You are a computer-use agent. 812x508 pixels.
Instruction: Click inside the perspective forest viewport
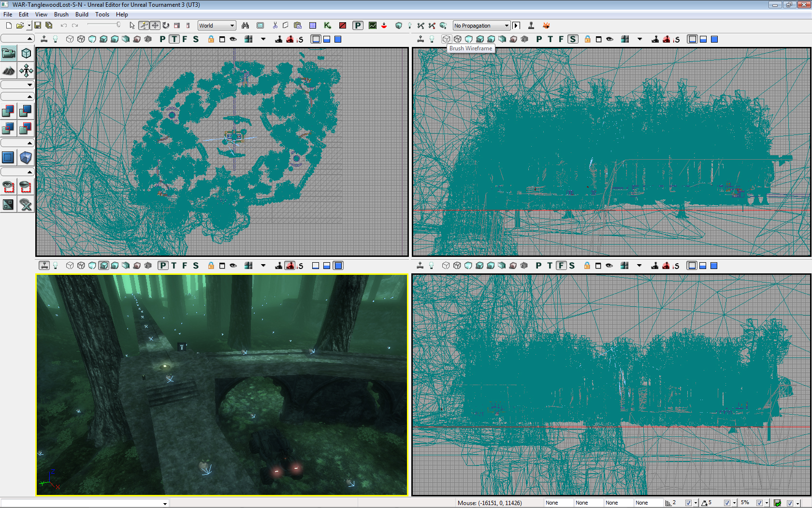222,385
